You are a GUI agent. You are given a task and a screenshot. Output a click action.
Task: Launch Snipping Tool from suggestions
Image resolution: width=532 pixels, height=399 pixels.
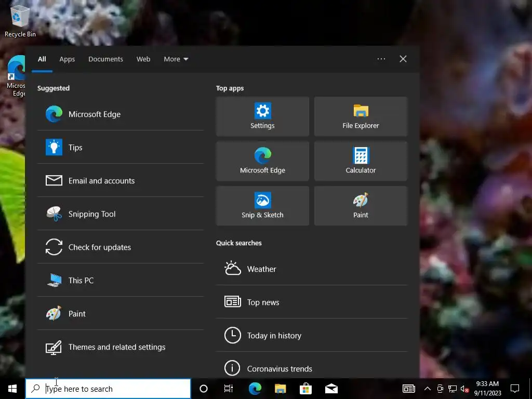[121, 214]
